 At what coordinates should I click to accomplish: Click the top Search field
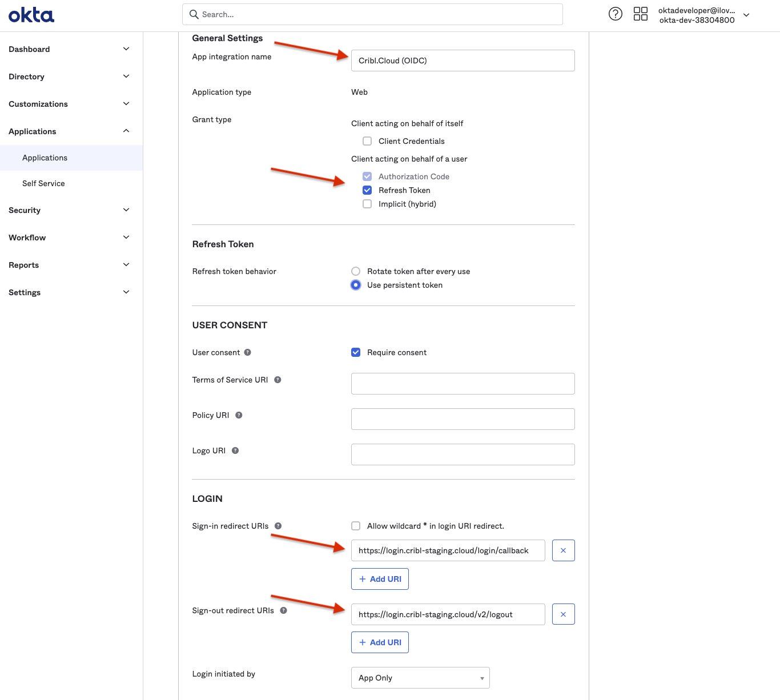[x=372, y=14]
